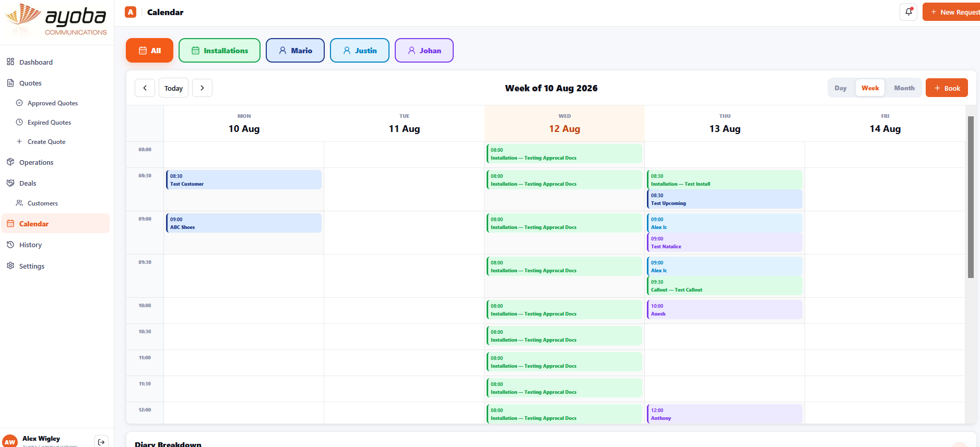Select the Week view toggle
Viewport: 980px width, 447px height.
coord(870,88)
